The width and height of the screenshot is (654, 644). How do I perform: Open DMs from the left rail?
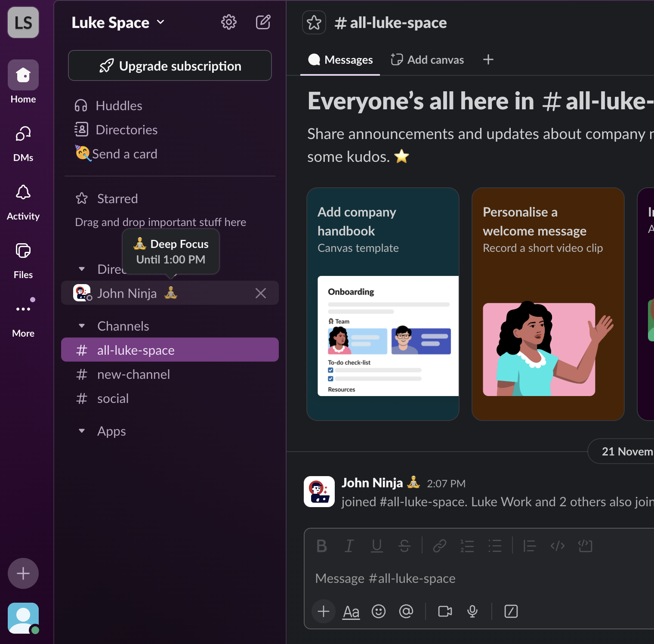23,133
